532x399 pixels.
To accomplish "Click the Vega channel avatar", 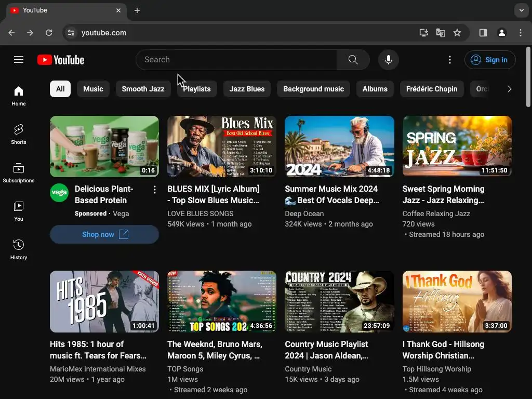I will pos(59,192).
